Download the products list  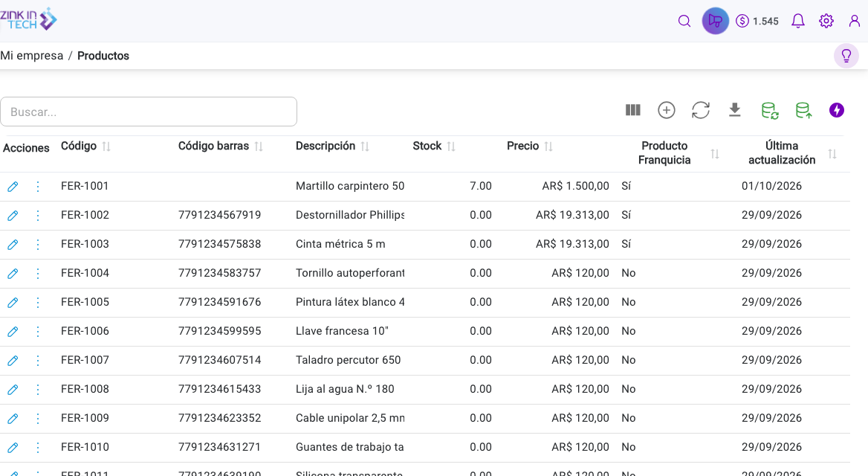click(x=734, y=110)
